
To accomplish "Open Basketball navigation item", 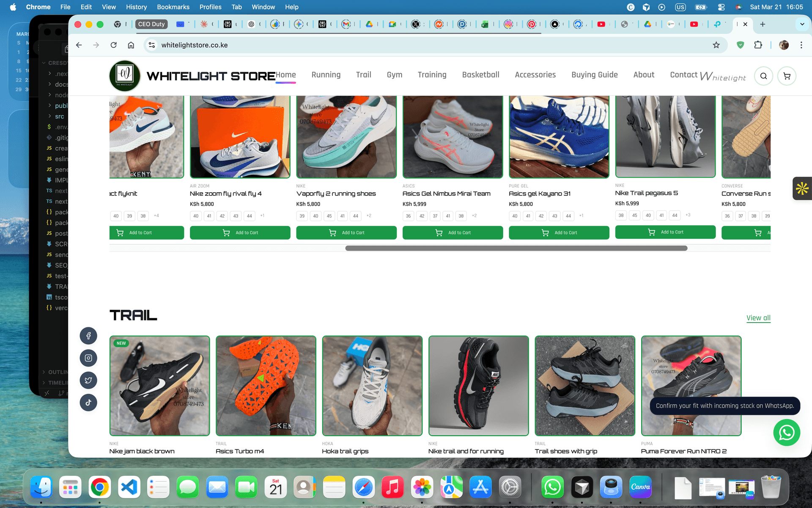I will click(480, 75).
